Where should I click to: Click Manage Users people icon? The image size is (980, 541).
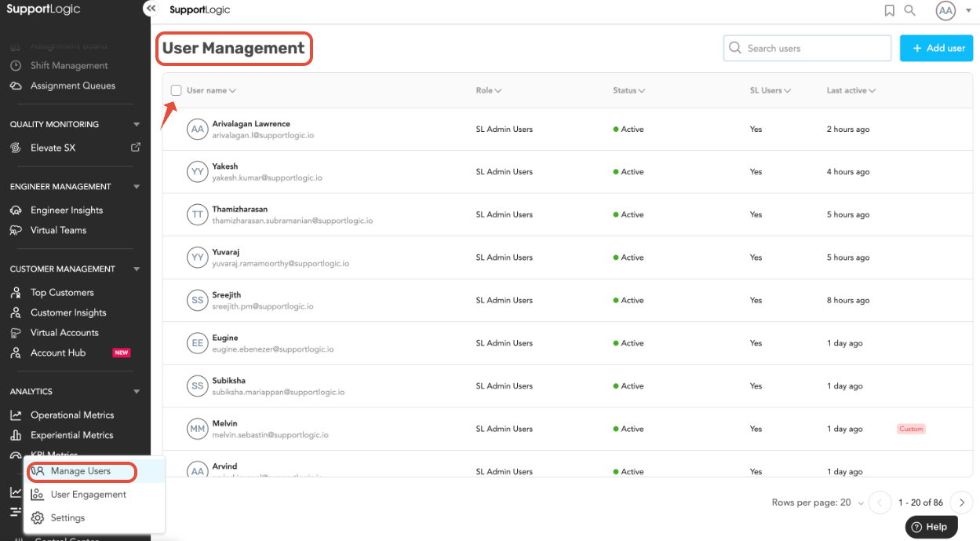tap(38, 471)
